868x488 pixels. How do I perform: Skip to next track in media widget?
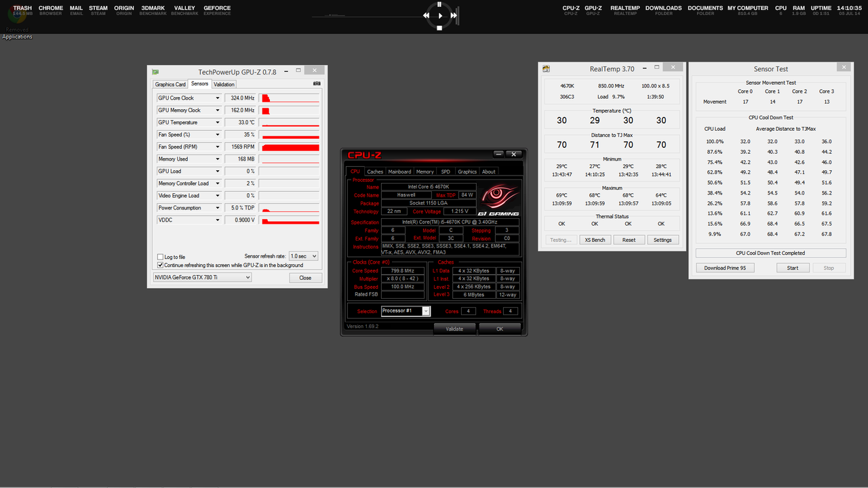454,15
